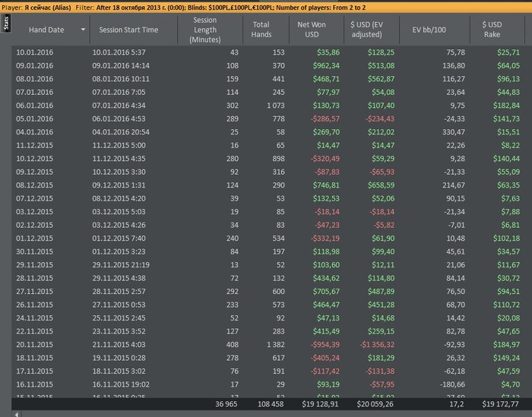
Task: Sort by Hand Date column header
Action: [46, 30]
